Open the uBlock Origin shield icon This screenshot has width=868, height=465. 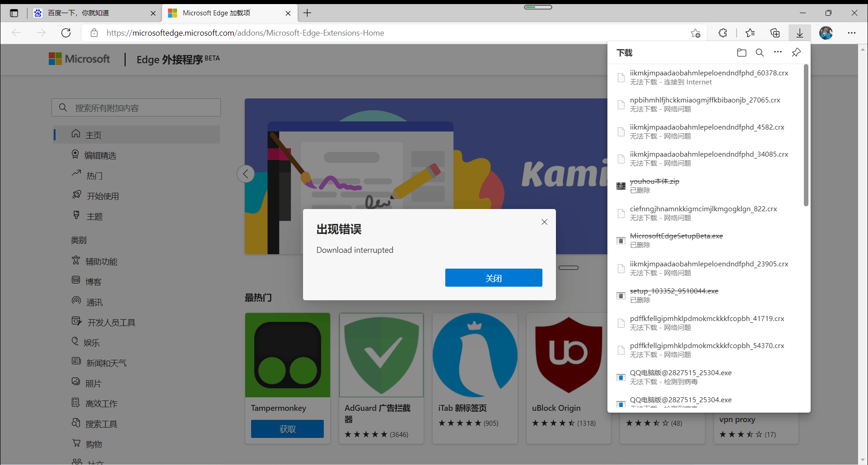click(569, 355)
